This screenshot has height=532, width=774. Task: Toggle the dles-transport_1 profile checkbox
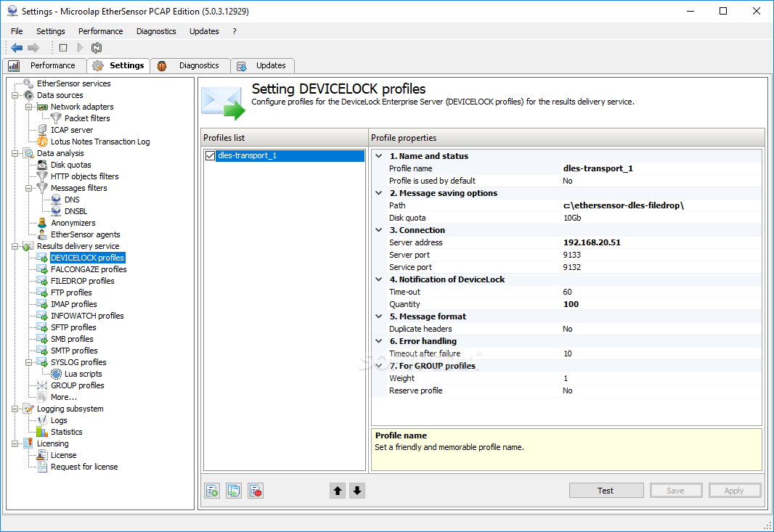pyautogui.click(x=211, y=155)
